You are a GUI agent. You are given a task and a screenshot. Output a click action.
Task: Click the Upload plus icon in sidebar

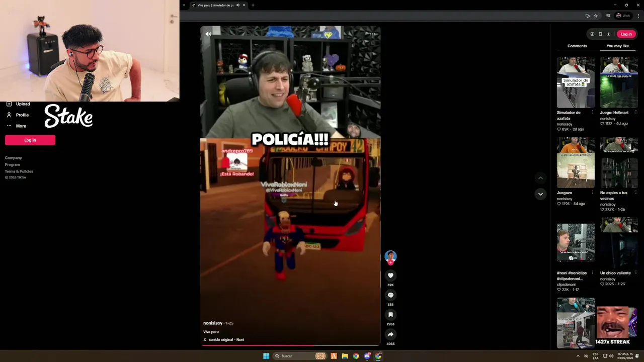click(9, 104)
